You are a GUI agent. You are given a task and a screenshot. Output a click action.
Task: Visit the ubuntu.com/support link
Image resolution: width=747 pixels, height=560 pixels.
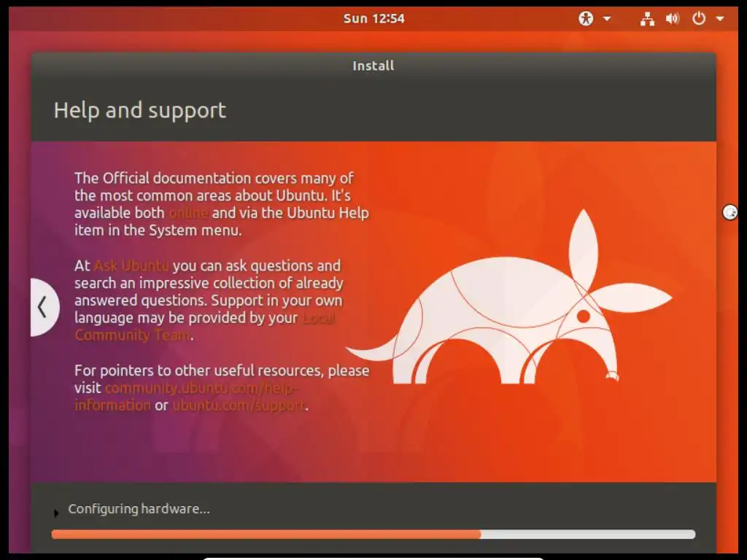tap(239, 405)
